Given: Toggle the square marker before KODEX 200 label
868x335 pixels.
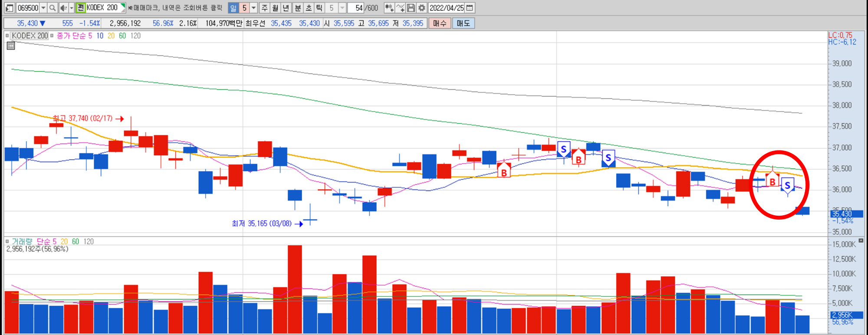Looking at the screenshot, I should point(7,36).
